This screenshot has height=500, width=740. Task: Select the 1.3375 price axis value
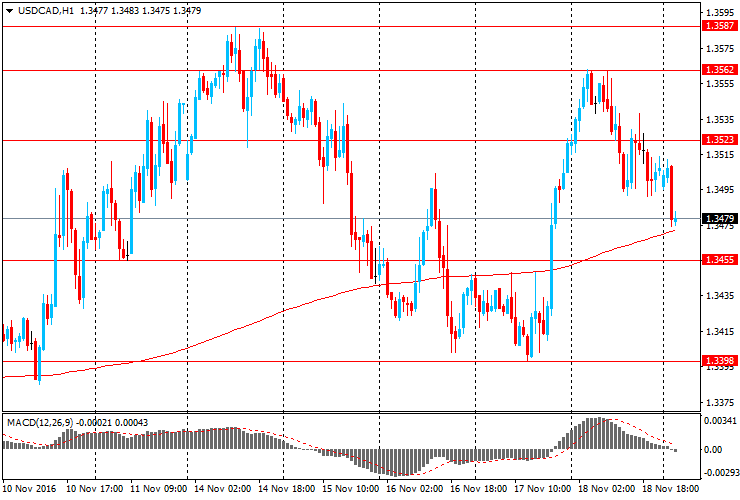720,403
